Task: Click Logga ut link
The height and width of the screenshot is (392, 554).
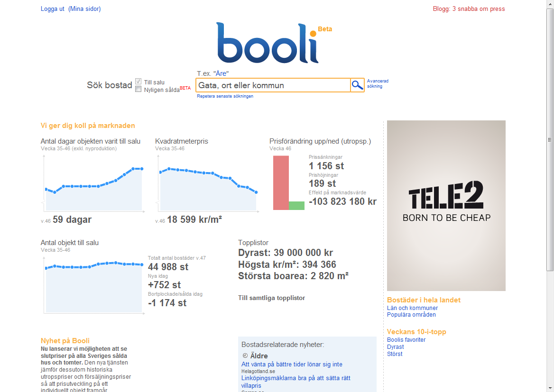Action: (x=52, y=9)
